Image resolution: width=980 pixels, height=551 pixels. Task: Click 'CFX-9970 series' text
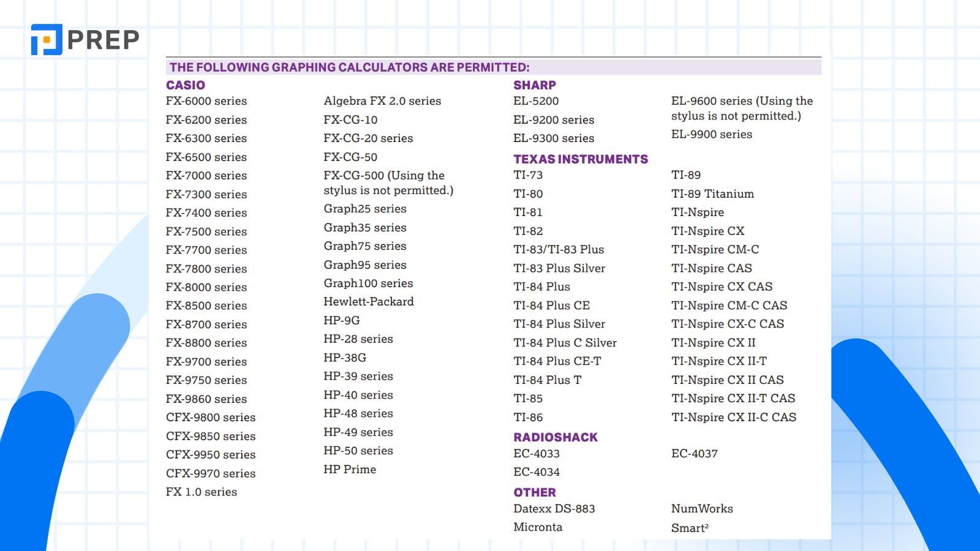211,473
